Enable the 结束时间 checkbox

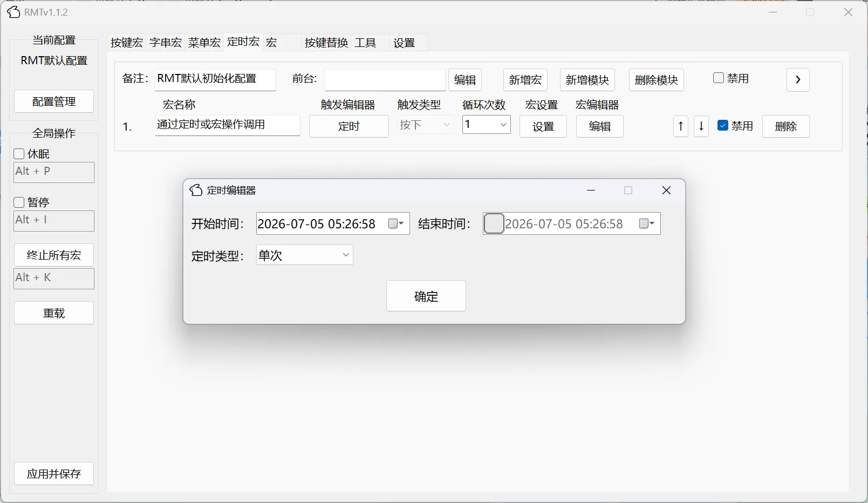point(494,223)
